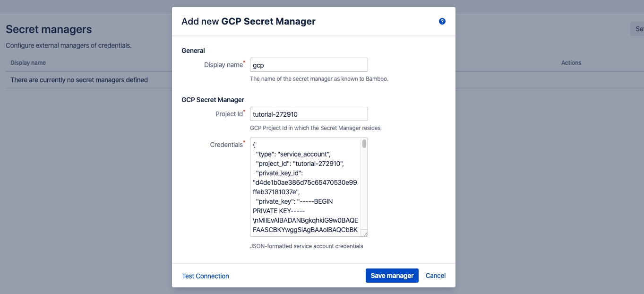
Task: Click 'JSON-formatted service account credentials' hint
Action: (307, 246)
